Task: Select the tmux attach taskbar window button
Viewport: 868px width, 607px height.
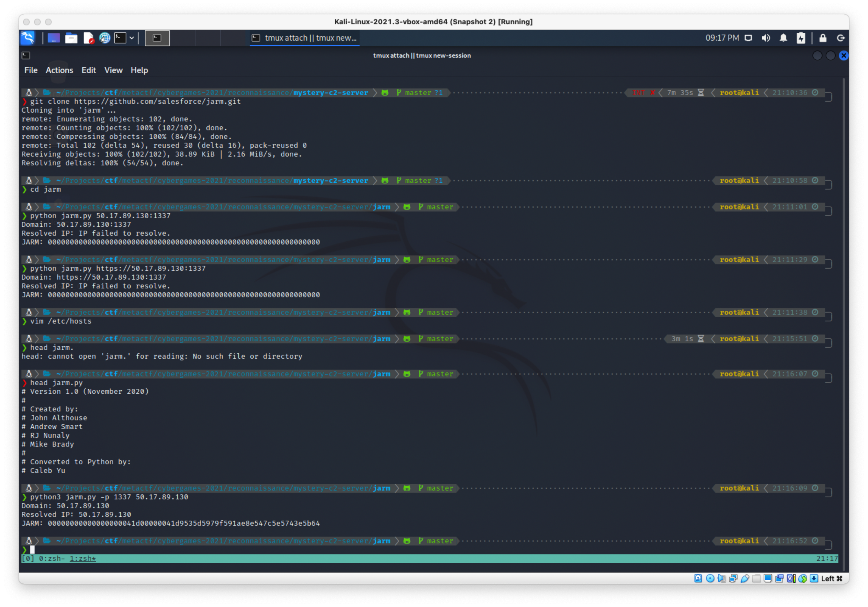Action: coord(304,38)
